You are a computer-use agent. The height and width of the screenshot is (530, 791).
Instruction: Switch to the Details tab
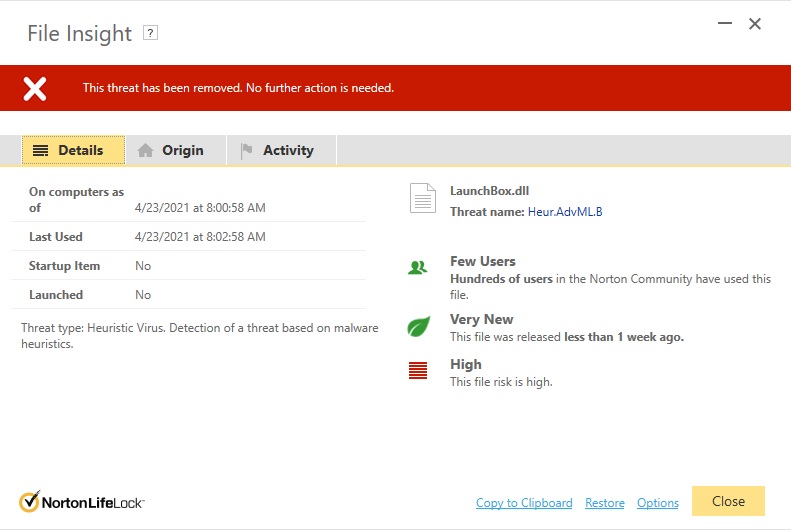click(73, 150)
